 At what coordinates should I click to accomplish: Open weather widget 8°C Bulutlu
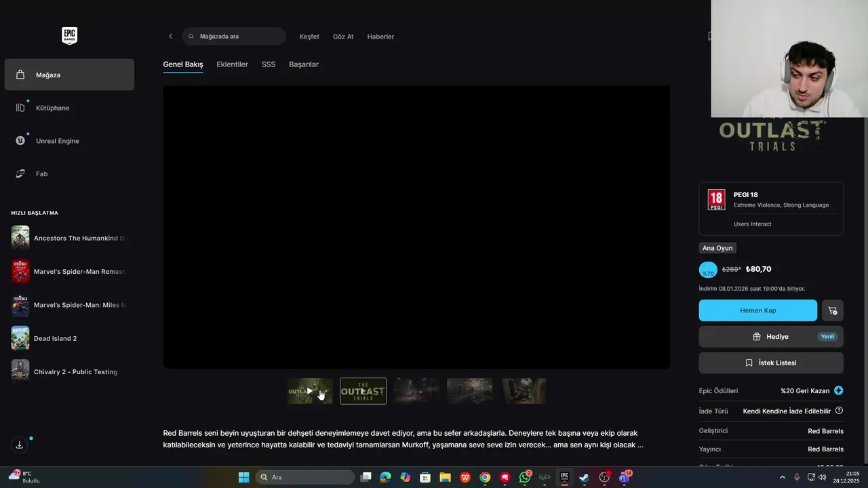[x=24, y=477]
